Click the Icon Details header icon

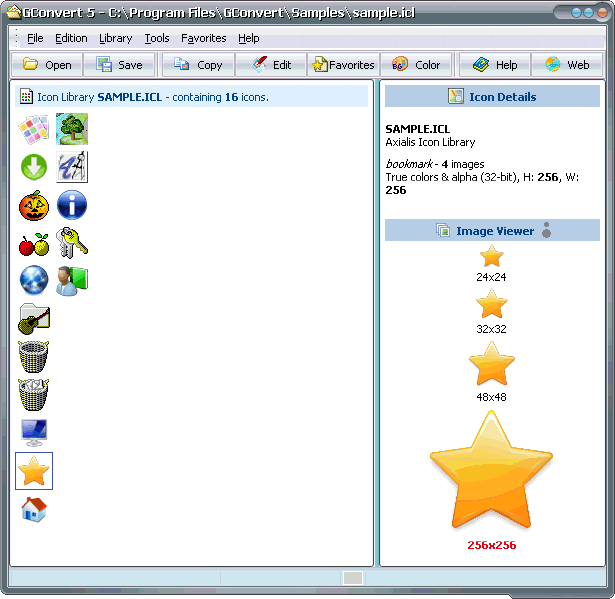click(x=456, y=96)
